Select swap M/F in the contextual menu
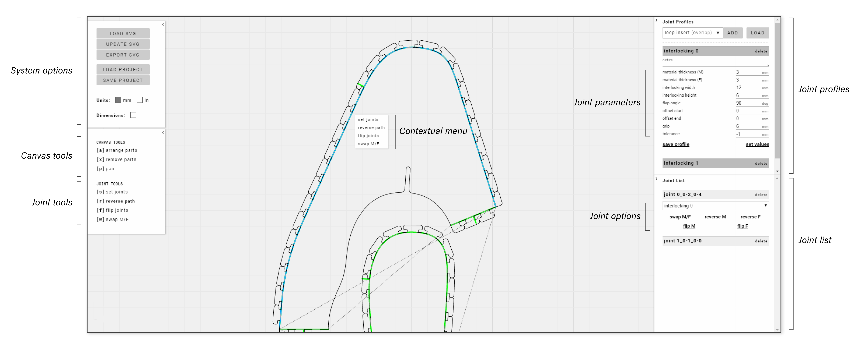 click(368, 143)
